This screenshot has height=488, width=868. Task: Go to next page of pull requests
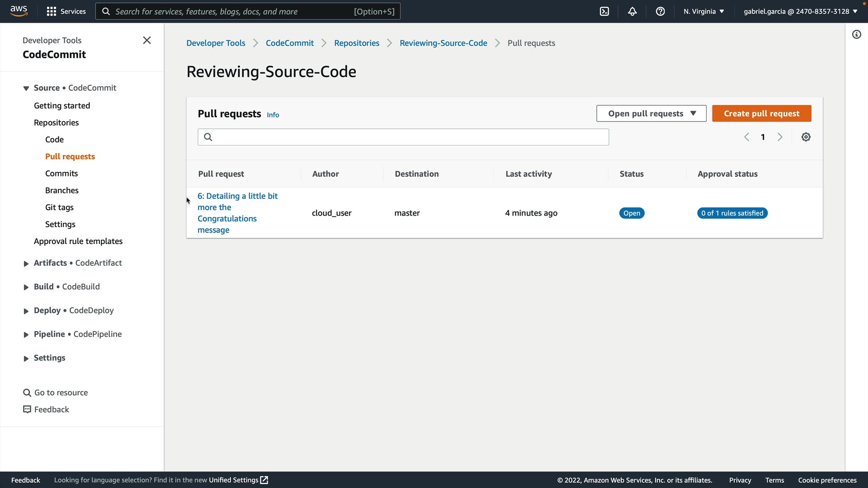[x=780, y=137]
